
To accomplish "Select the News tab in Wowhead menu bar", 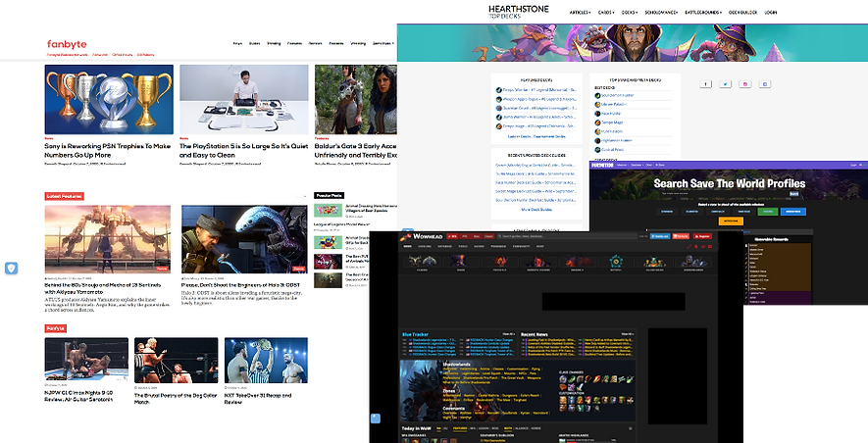I will [407, 246].
